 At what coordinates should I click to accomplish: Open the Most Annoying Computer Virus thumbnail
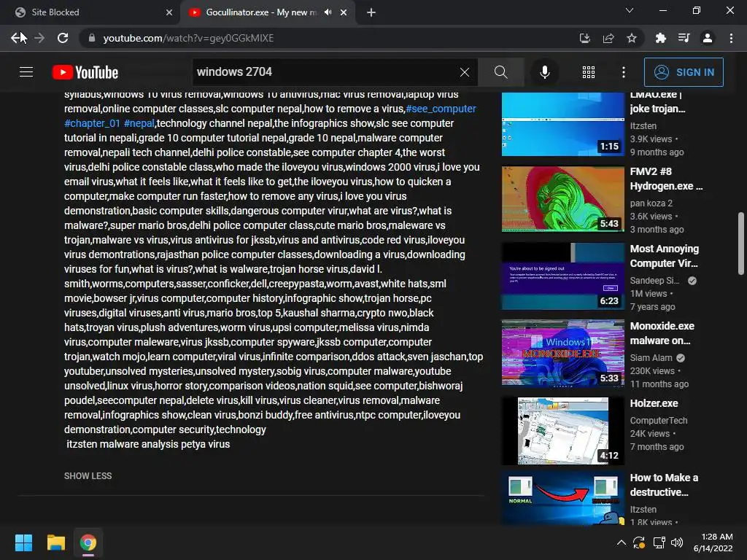[x=562, y=276]
